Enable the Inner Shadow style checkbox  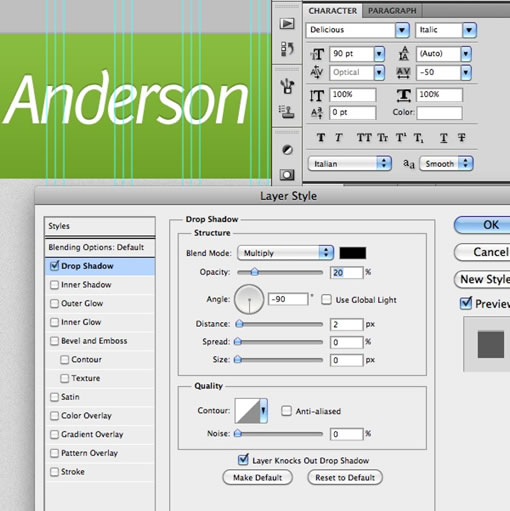pyautogui.click(x=54, y=285)
